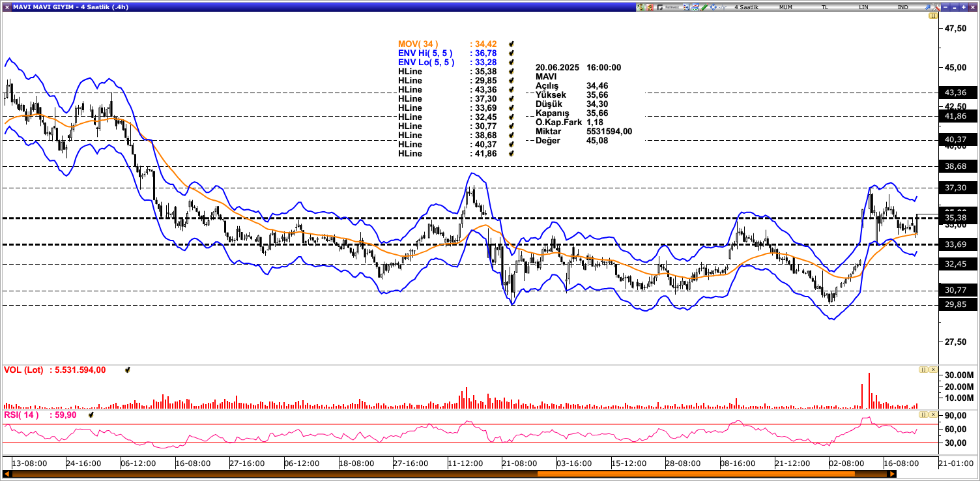Click the blue crosshair move icon
980x481 pixels.
(x=713, y=7)
